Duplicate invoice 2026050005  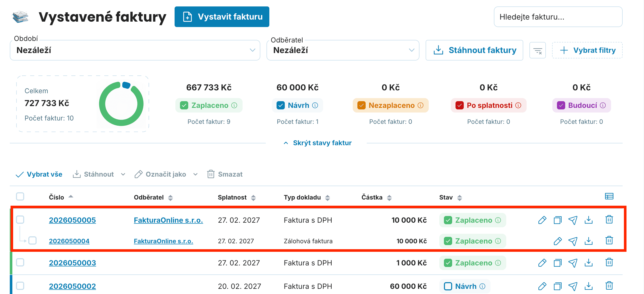557,220
